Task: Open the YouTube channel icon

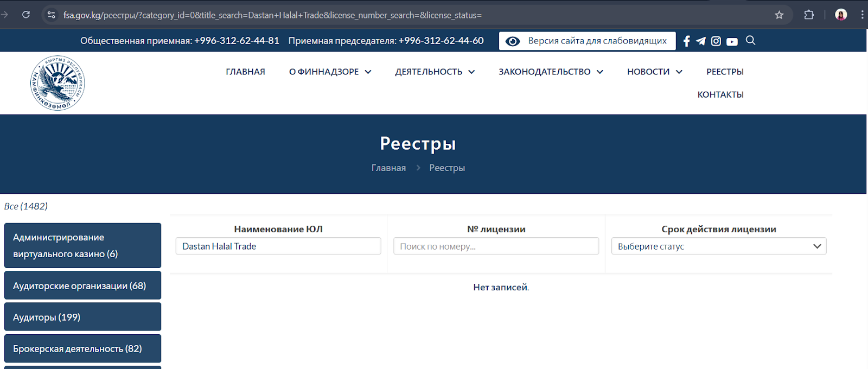Action: click(x=732, y=42)
